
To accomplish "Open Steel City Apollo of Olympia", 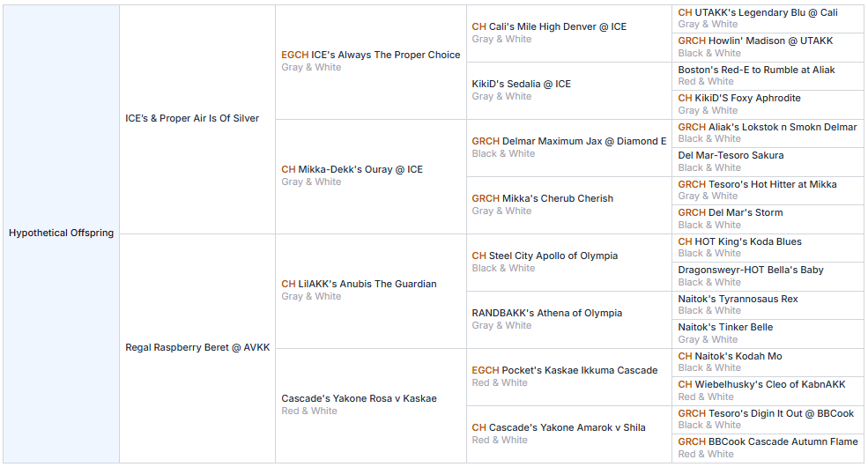I will (x=553, y=256).
